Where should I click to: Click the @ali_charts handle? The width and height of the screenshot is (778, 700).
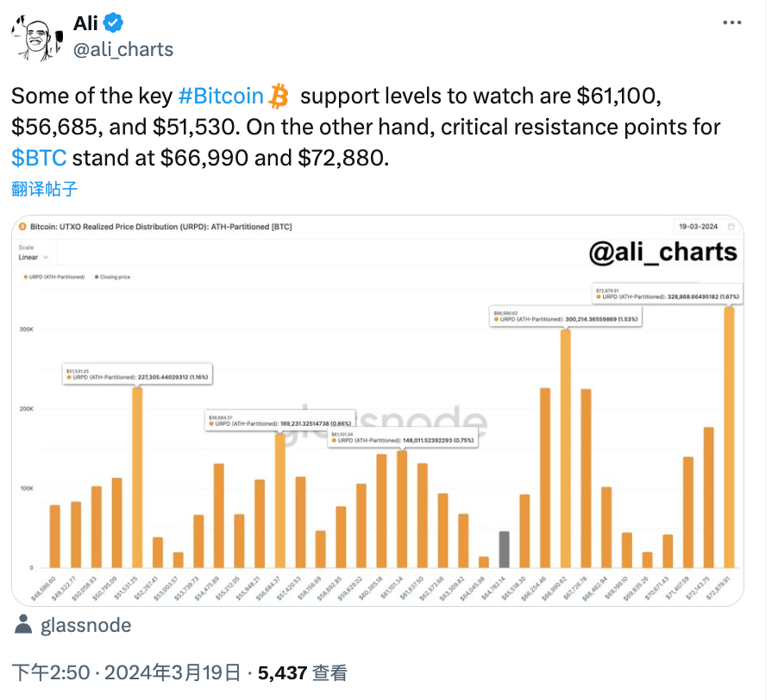click(123, 49)
